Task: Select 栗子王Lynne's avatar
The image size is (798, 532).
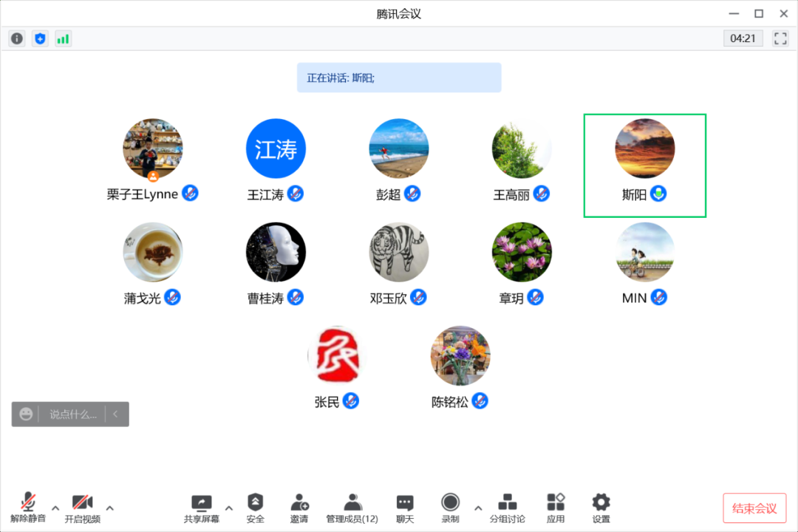Action: (153, 149)
